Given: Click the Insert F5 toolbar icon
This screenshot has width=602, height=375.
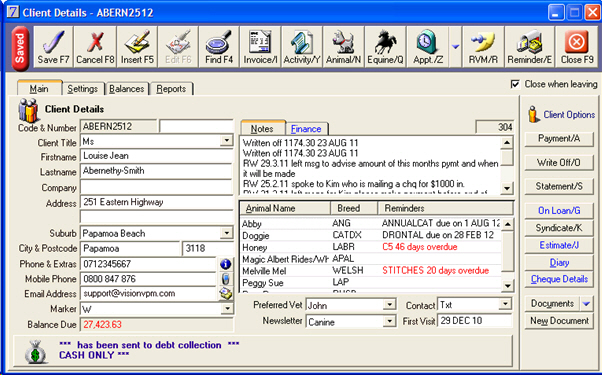Looking at the screenshot, I should [137, 47].
